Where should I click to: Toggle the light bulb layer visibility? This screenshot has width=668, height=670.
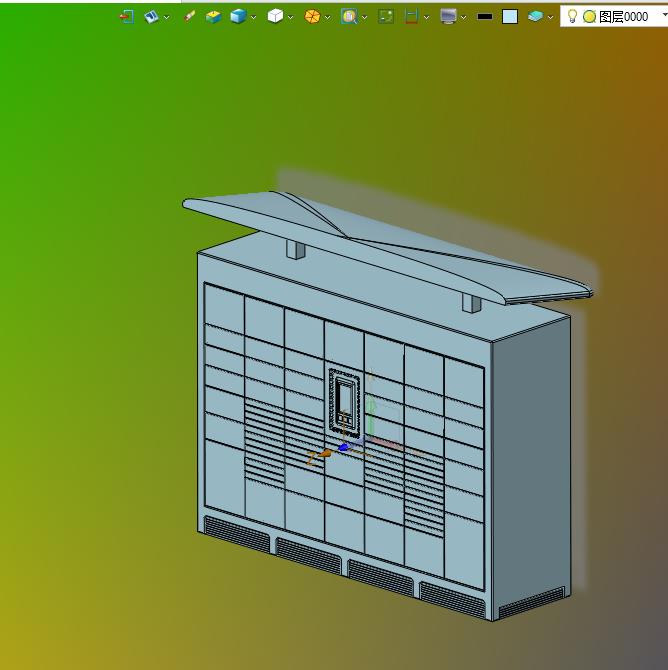click(572, 16)
